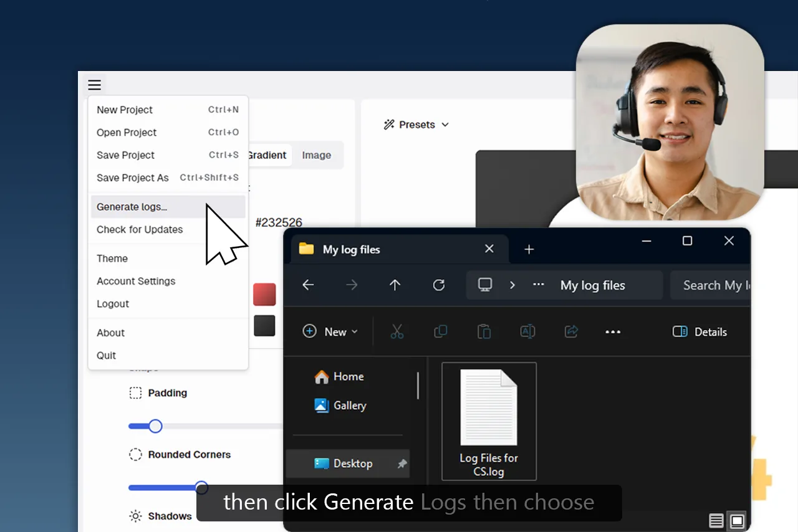The width and height of the screenshot is (798, 532).
Task: Select the red color swatch
Action: click(264, 294)
